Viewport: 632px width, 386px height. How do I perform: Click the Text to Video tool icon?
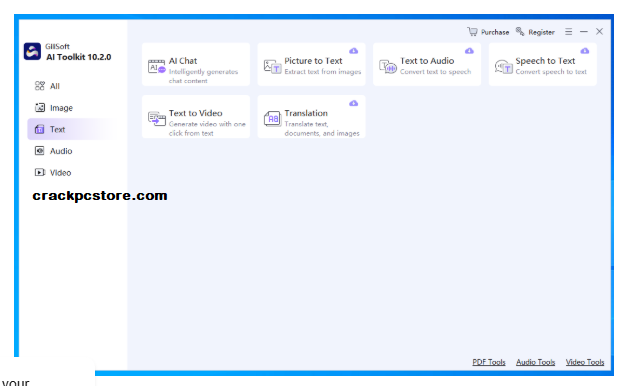(x=156, y=119)
